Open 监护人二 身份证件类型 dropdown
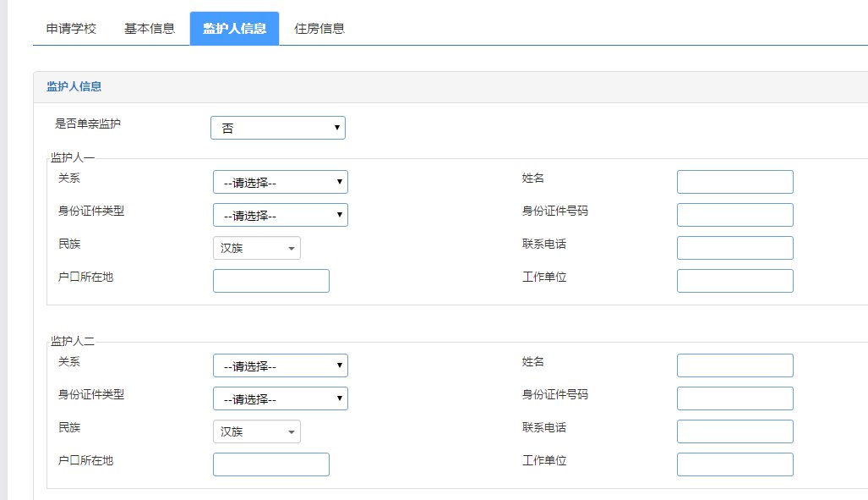 pyautogui.click(x=280, y=398)
